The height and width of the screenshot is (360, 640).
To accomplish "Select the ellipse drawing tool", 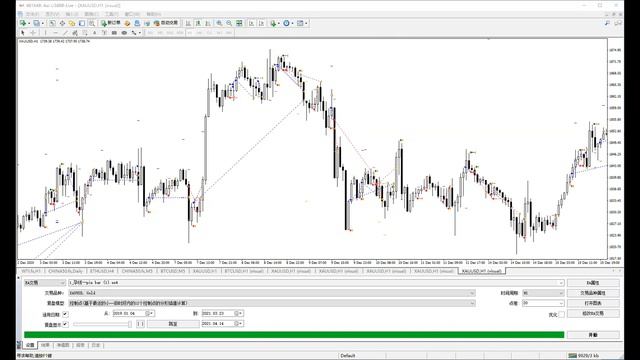I will pos(124,33).
